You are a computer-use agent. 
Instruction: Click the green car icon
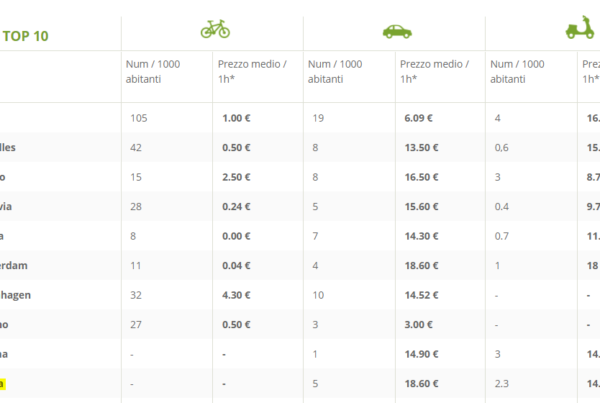click(x=397, y=30)
